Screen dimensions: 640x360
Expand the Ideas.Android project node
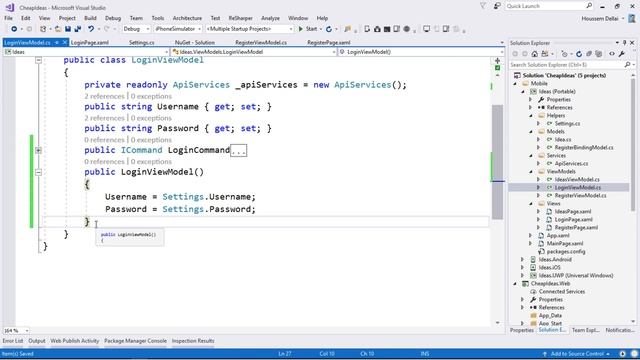click(523, 260)
